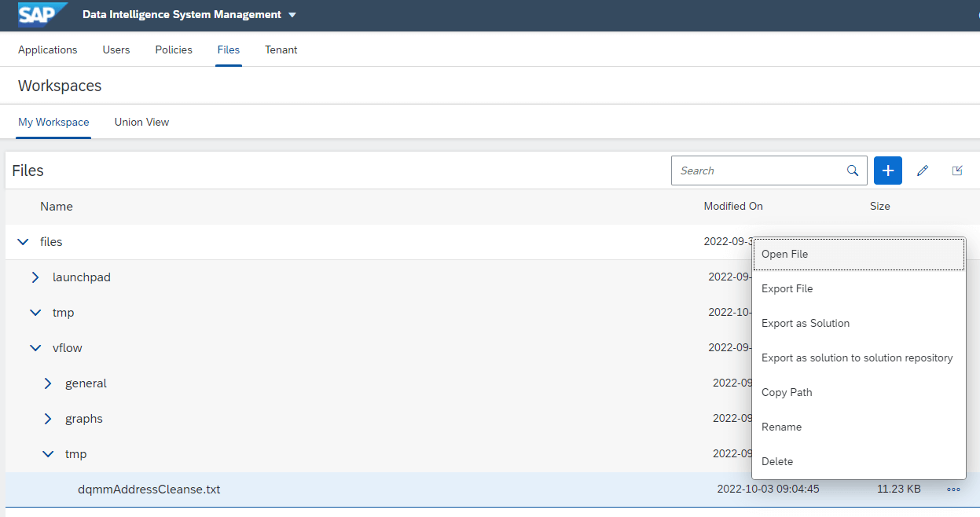Screen dimensions: 980x517
Task: Expand the graphs folder chevron
Action: 48,419
